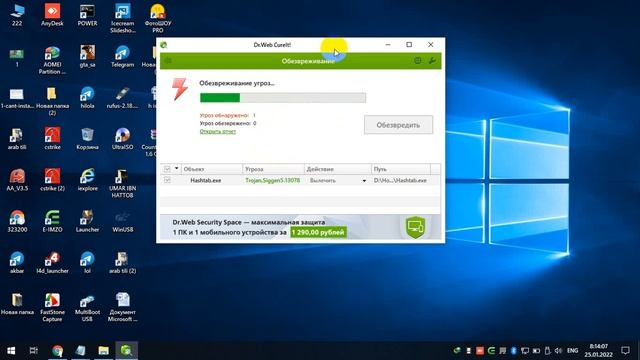Open File Explorer from the taskbar

pyautogui.click(x=103, y=351)
